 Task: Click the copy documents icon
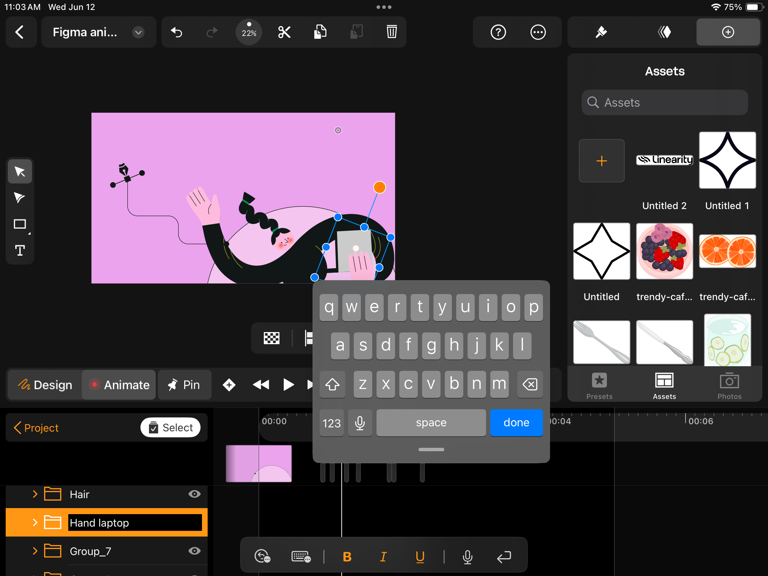click(x=320, y=32)
